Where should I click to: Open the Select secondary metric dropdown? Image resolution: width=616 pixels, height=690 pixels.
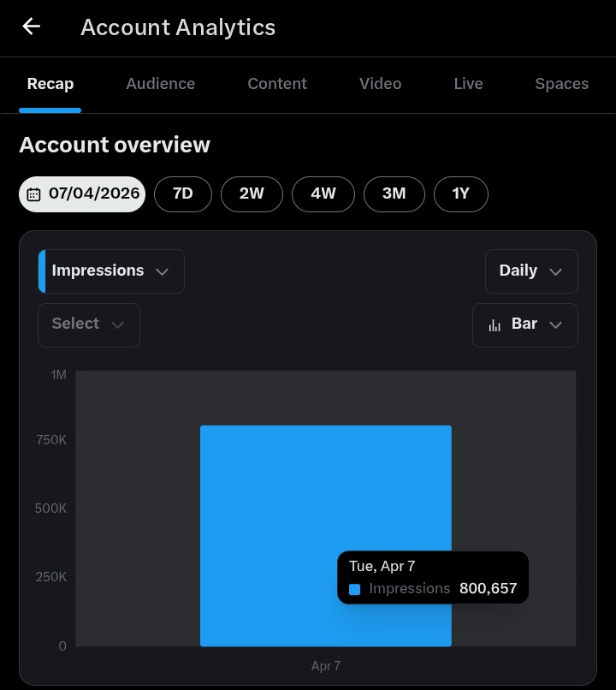click(89, 324)
